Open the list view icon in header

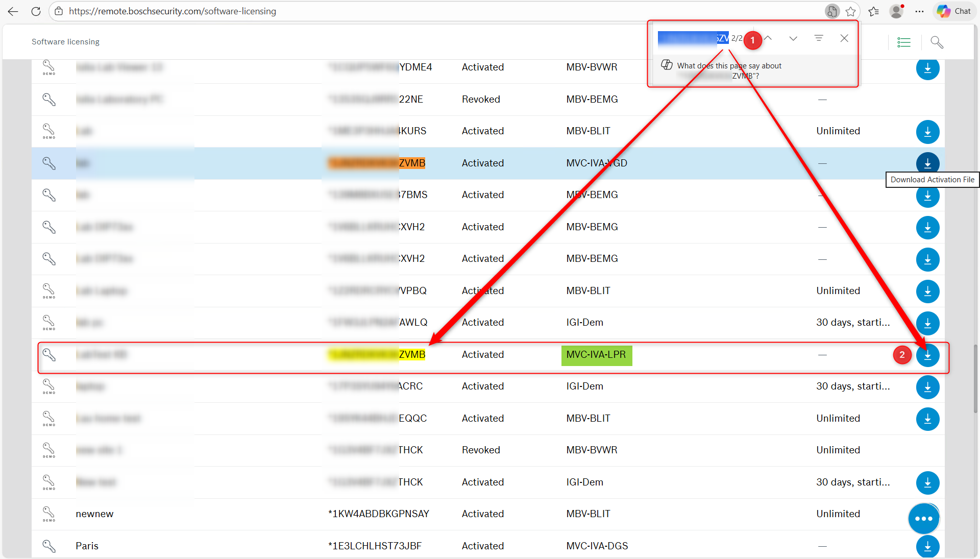pos(904,42)
